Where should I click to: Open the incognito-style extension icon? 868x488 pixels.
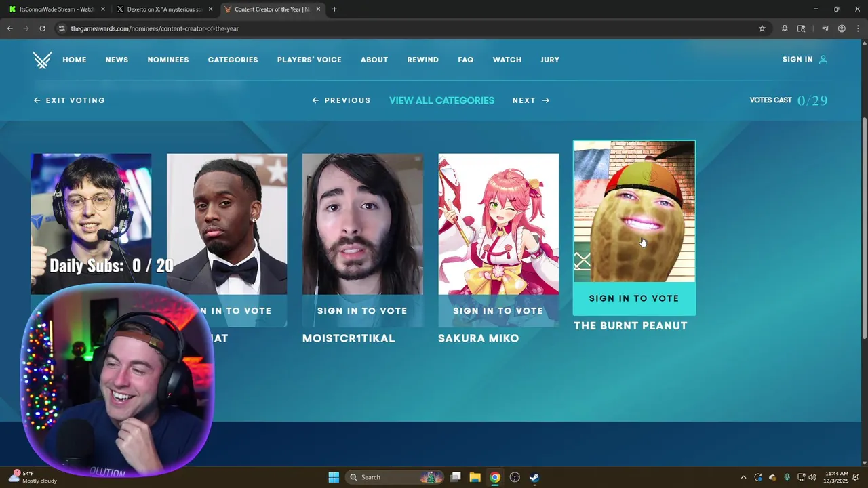785,28
